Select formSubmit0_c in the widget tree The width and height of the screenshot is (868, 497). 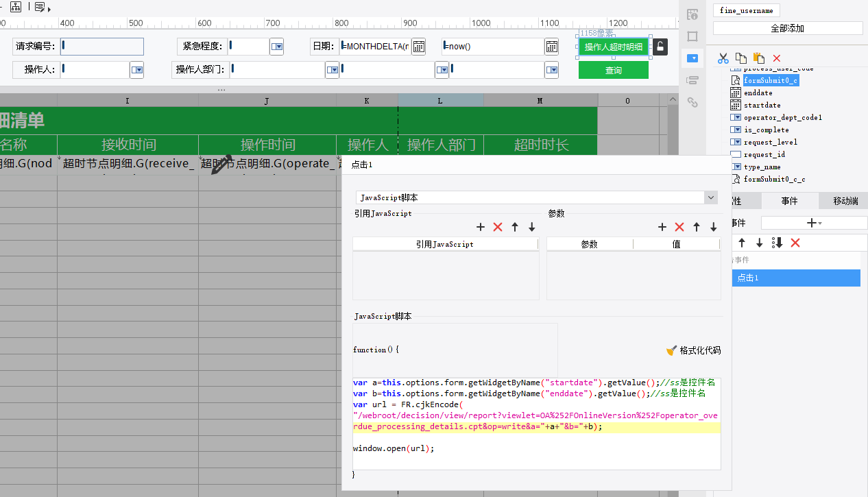tap(771, 80)
